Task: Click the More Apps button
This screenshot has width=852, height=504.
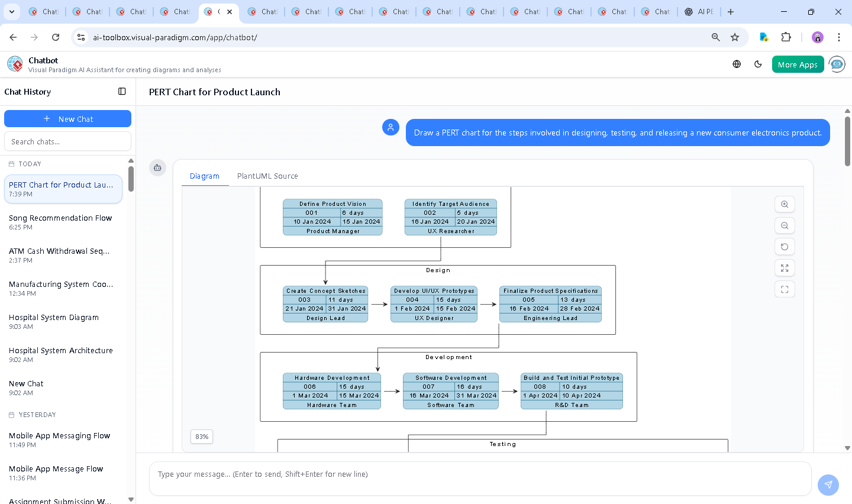Action: click(798, 64)
